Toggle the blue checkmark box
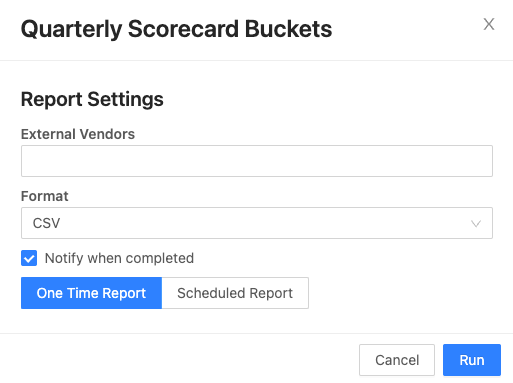513x383 pixels. pos(29,258)
